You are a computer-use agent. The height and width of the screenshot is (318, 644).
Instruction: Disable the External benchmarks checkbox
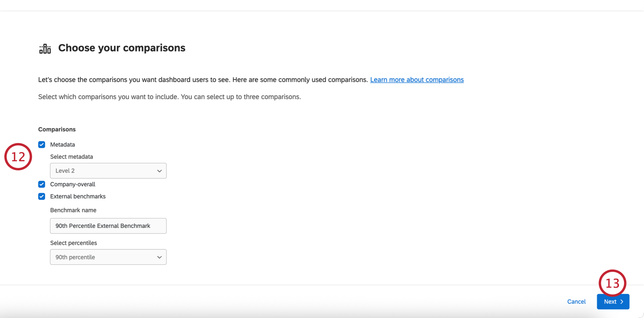tap(42, 196)
